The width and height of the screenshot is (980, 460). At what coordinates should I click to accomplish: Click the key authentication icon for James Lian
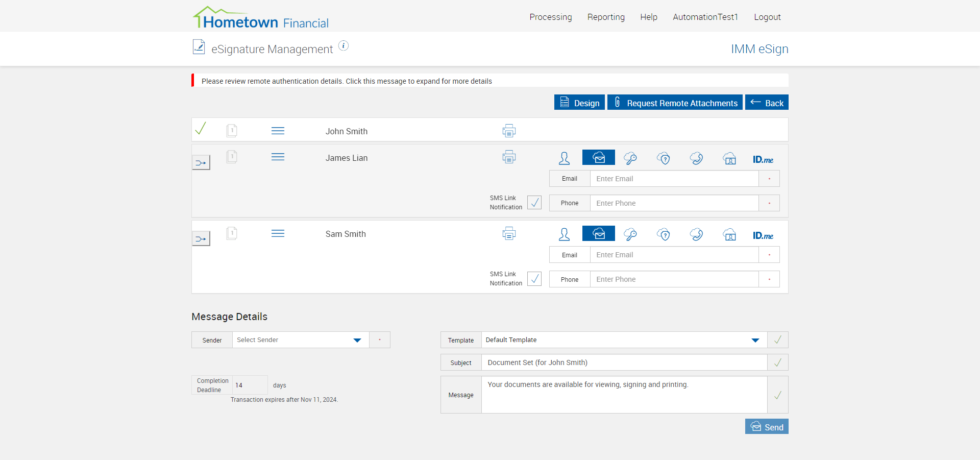(630, 158)
